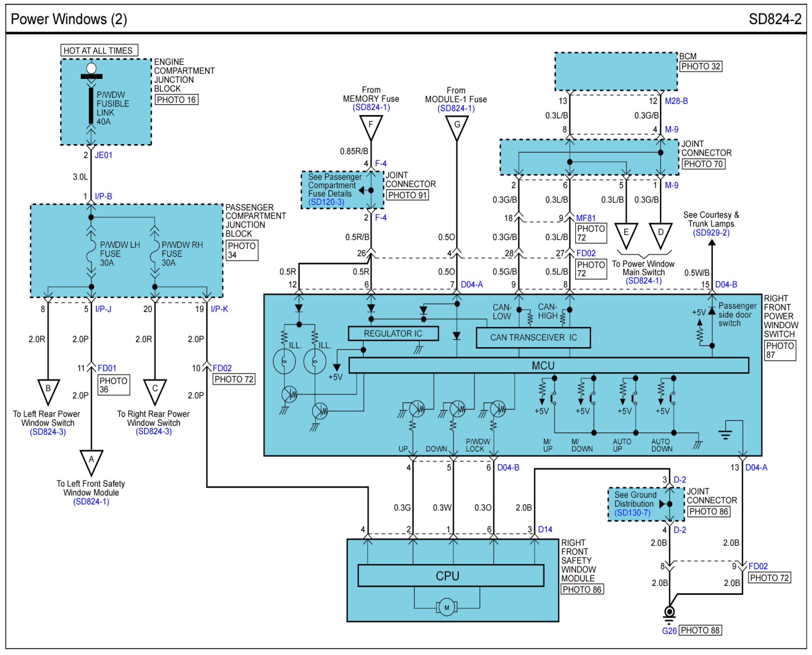Click the PHOTO 88 ground reference box

tap(700, 630)
